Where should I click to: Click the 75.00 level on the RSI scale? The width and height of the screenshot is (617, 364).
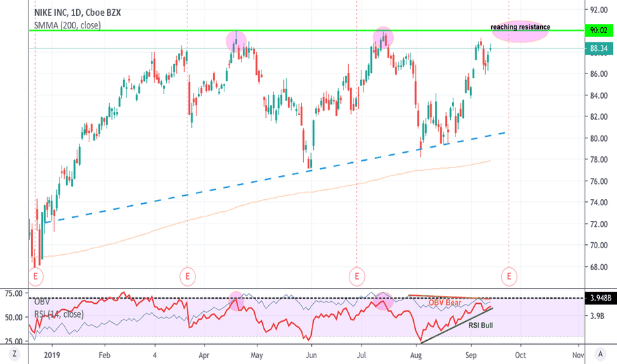point(13,293)
